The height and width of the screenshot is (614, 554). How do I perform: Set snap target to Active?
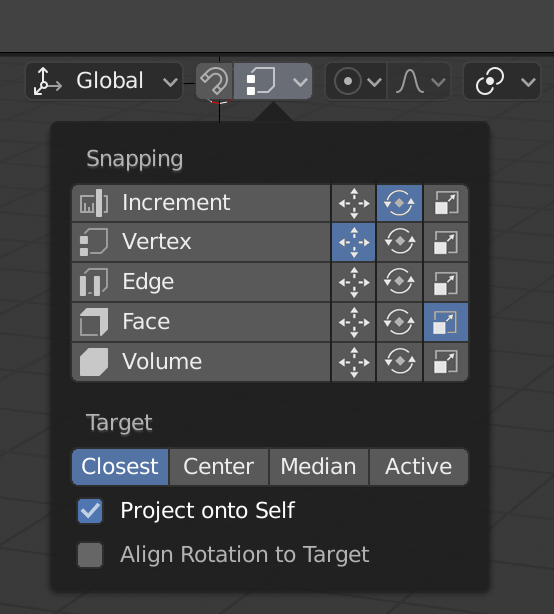pyautogui.click(x=419, y=467)
